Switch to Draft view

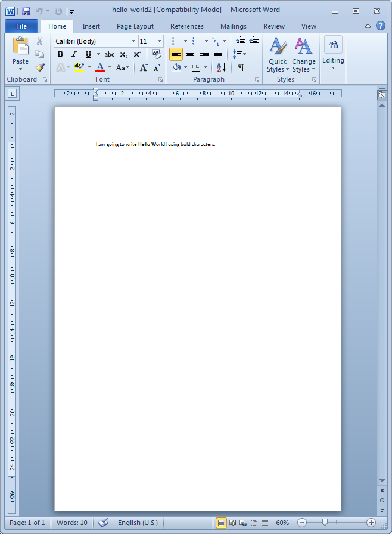tap(265, 523)
